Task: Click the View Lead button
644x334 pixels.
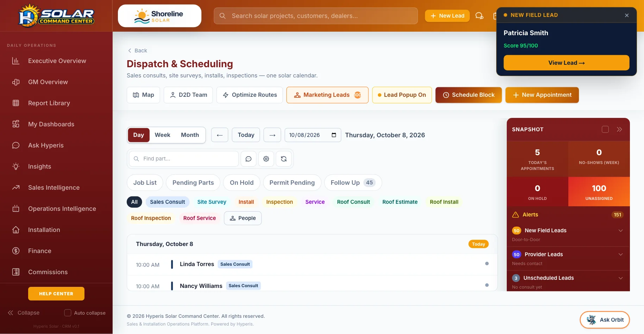Action: tap(567, 63)
